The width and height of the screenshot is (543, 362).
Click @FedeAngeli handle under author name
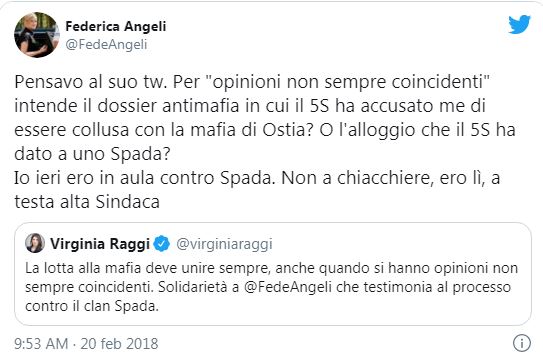pyautogui.click(x=106, y=44)
